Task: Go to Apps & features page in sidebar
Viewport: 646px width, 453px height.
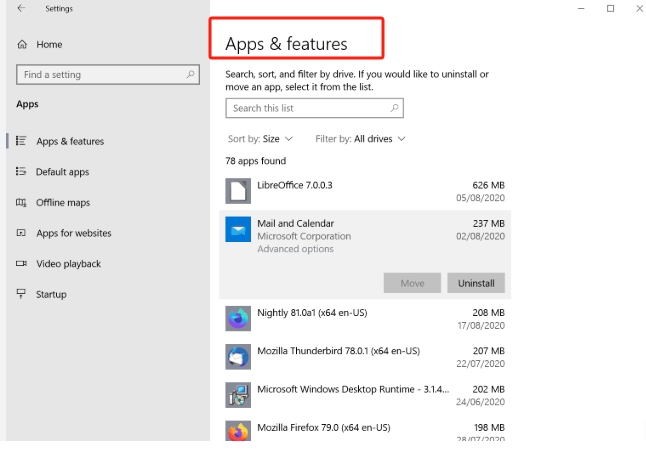Action: coord(70,141)
